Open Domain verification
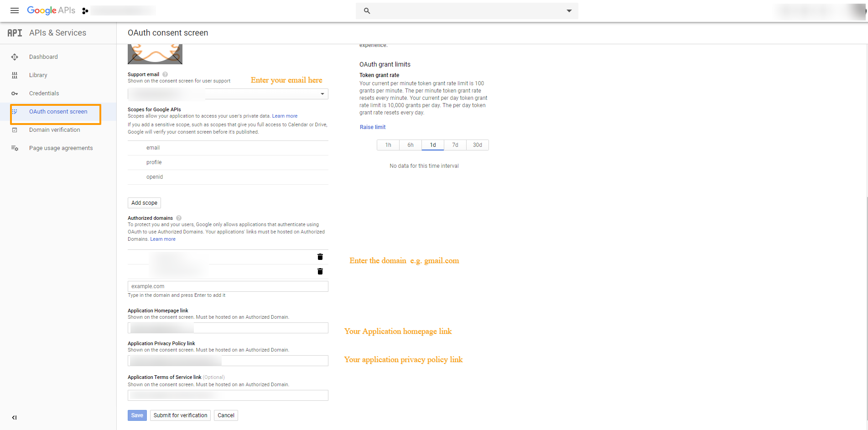The image size is (868, 430). pos(55,130)
